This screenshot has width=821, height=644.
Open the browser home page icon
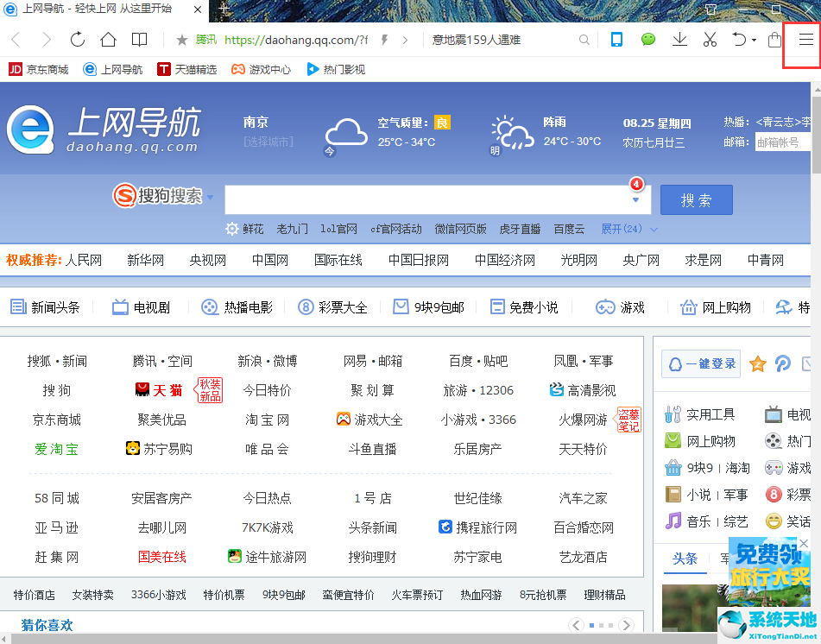click(109, 39)
